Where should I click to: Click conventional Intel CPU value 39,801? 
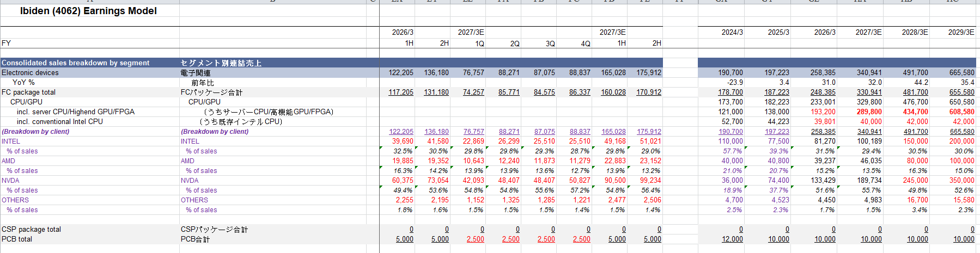tap(825, 122)
